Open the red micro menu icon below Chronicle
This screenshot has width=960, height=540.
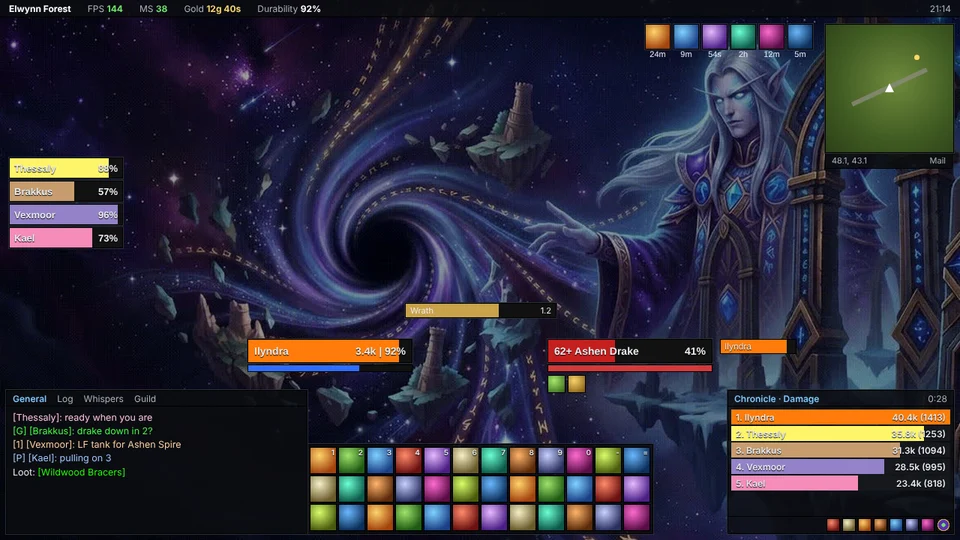coord(833,525)
